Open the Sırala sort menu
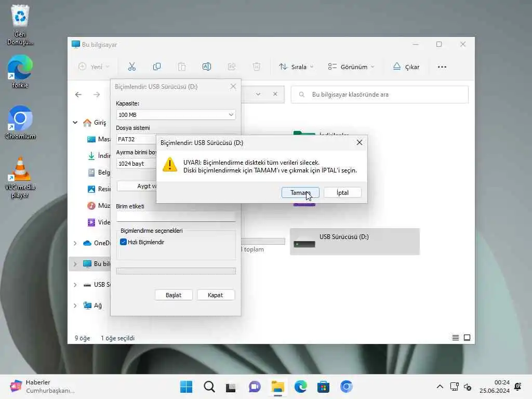The width and height of the screenshot is (532, 399). click(297, 67)
